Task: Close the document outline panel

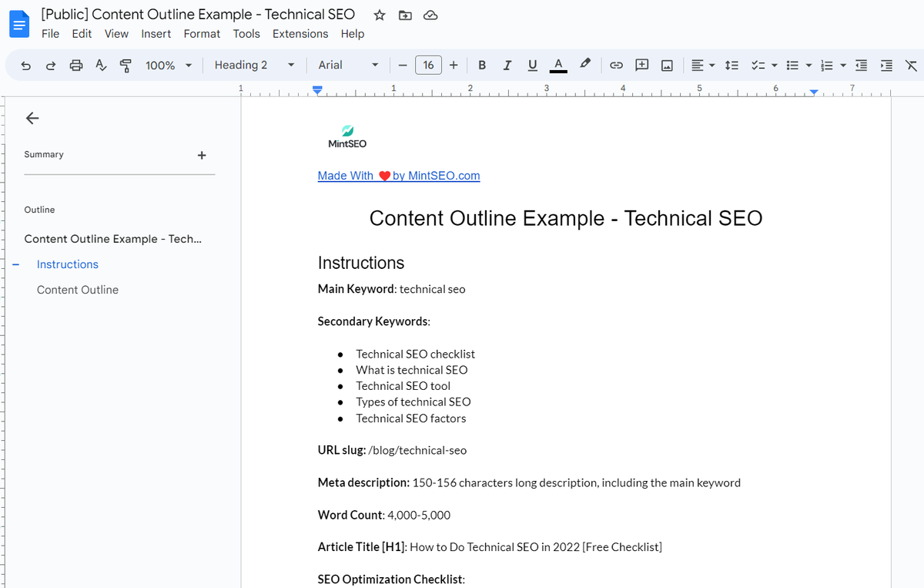Action: click(32, 118)
